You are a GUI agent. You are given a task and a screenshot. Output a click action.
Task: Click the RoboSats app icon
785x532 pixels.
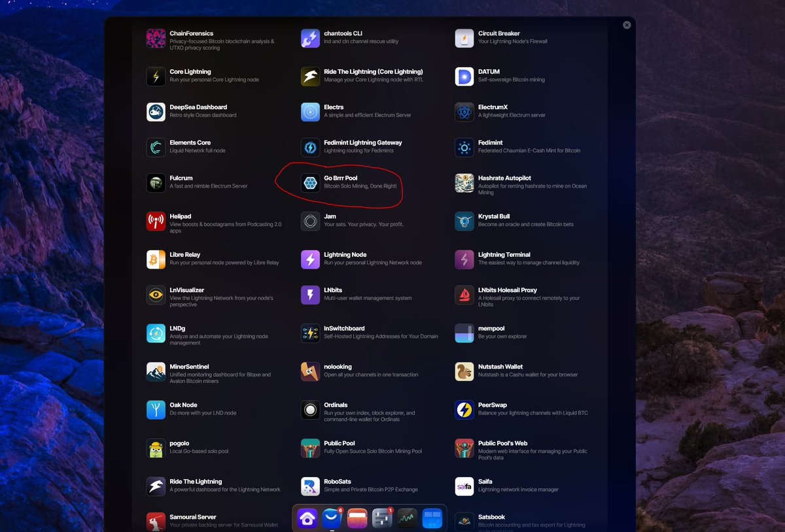(x=310, y=486)
